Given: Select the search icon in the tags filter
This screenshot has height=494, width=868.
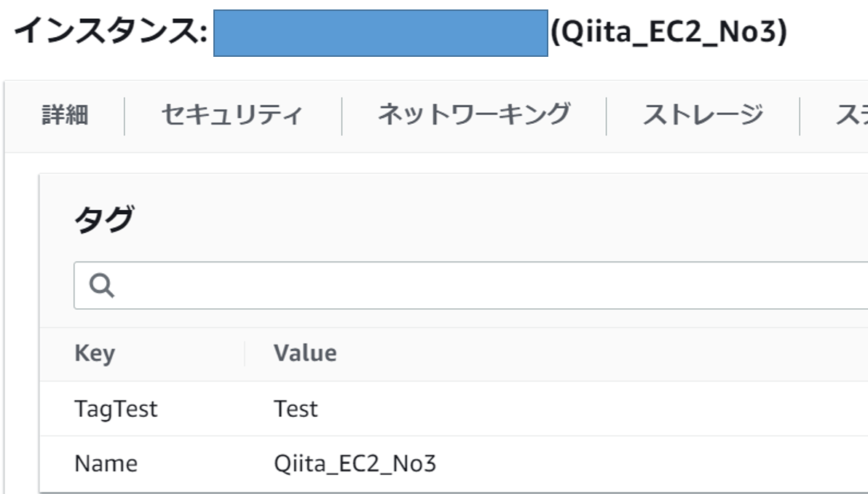Looking at the screenshot, I should (x=103, y=283).
